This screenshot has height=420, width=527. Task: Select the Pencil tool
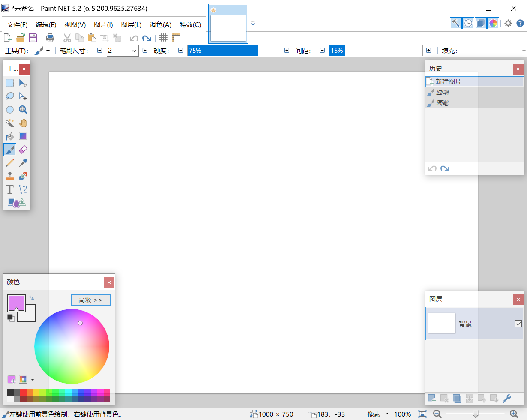pyautogui.click(x=10, y=162)
